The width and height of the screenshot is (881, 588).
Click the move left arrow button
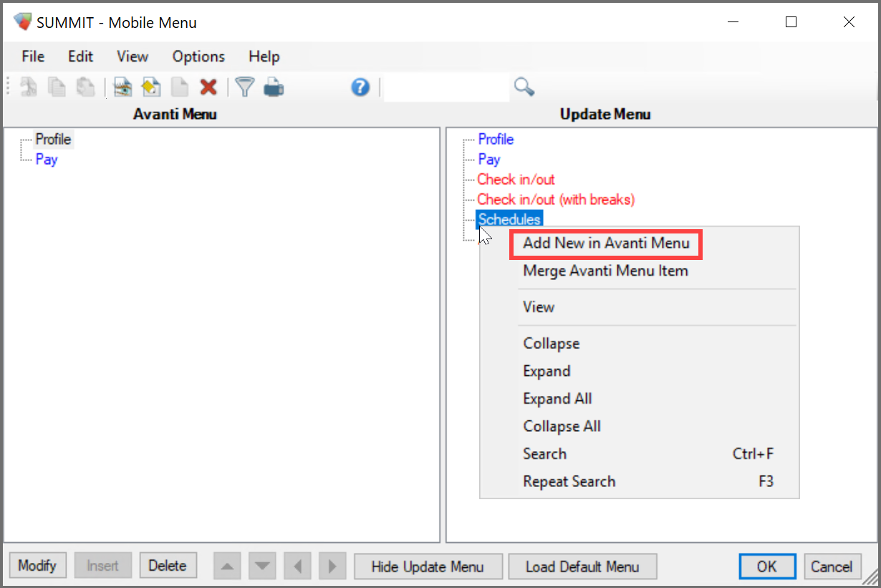point(297,566)
